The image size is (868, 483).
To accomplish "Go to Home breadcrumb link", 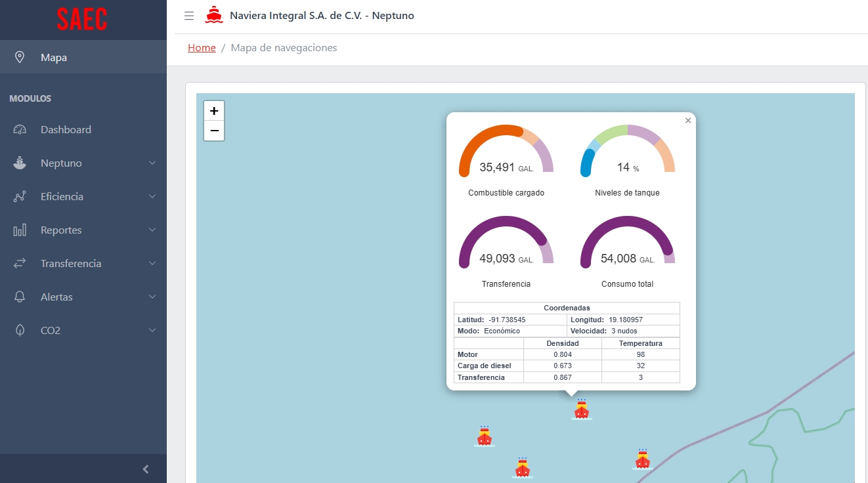I will click(x=202, y=48).
